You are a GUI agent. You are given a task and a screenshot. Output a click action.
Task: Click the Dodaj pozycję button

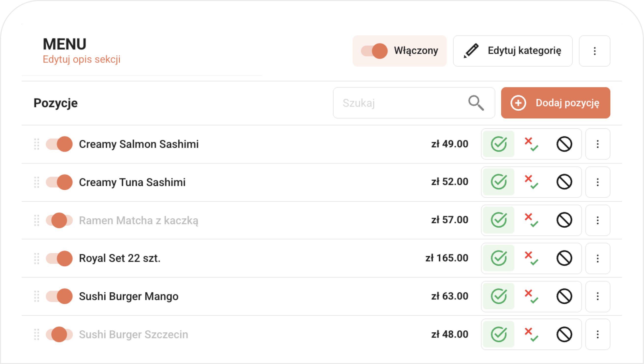pos(555,103)
